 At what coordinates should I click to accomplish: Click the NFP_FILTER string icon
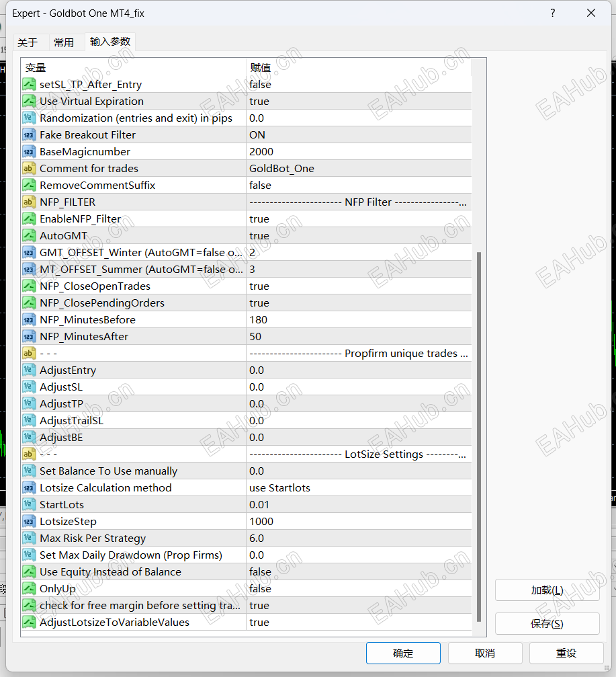click(29, 202)
